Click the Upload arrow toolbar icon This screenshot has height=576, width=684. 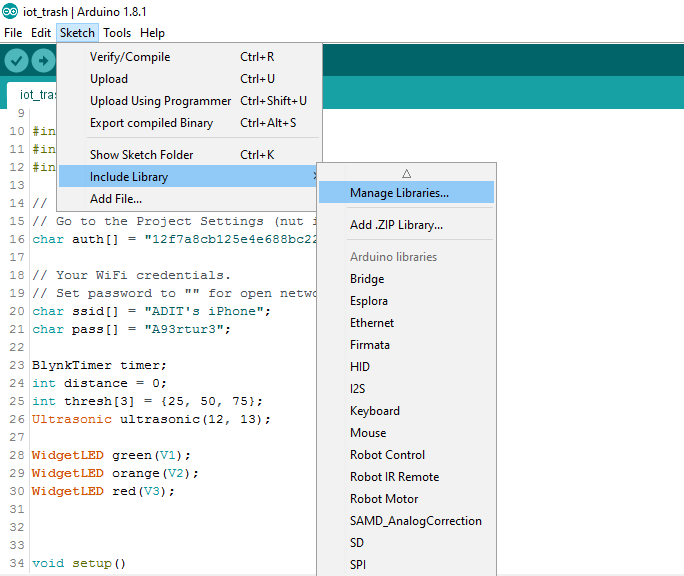pyautogui.click(x=43, y=61)
